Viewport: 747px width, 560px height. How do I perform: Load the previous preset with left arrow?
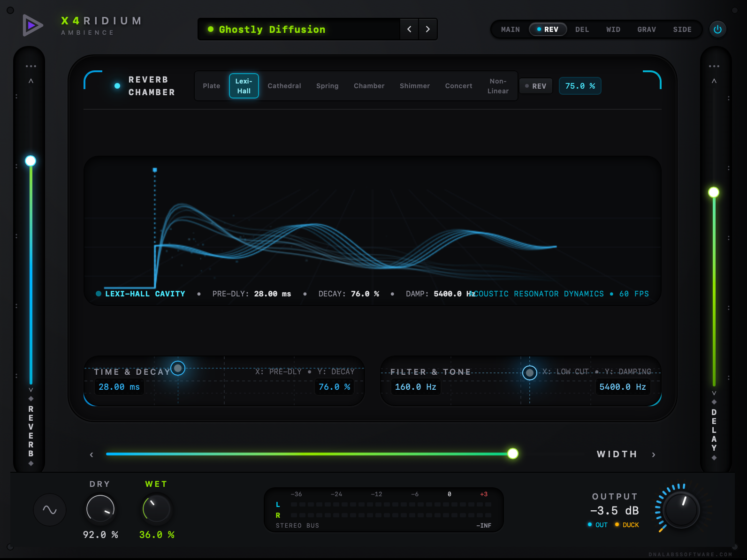point(409,29)
